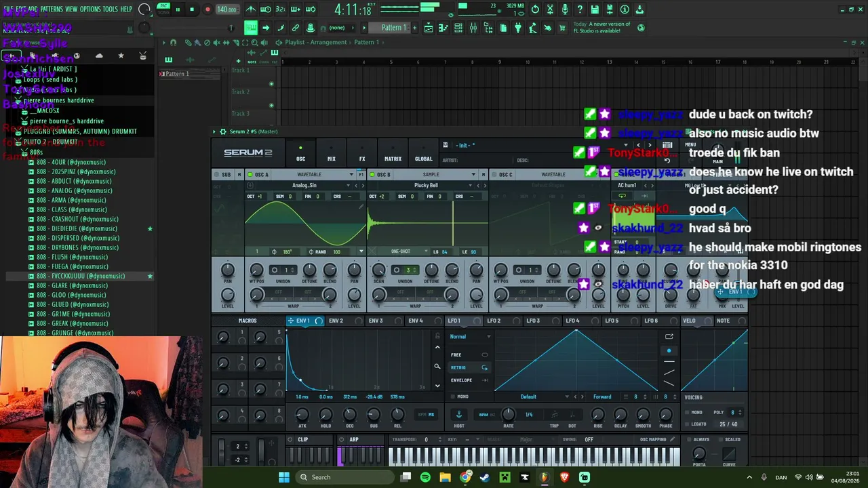Screen dimensions: 868x488
Task: Click the red Record button
Action: pyautogui.click(x=208, y=9)
